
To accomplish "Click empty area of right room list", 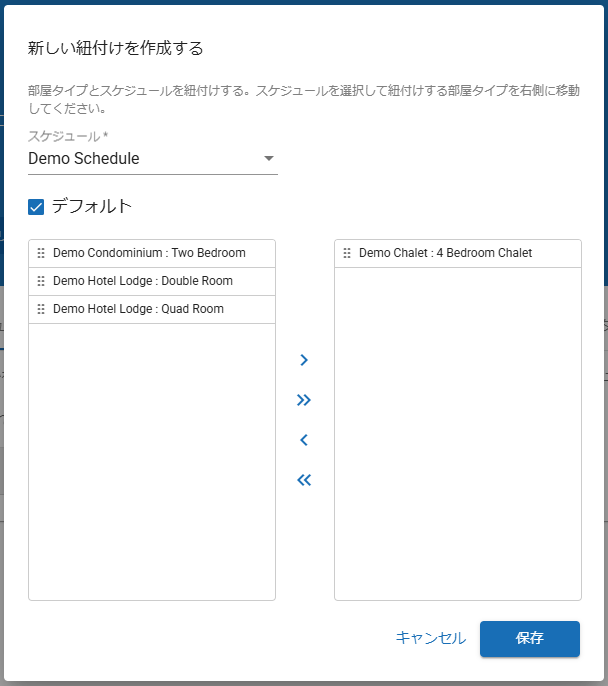I will coord(457,430).
